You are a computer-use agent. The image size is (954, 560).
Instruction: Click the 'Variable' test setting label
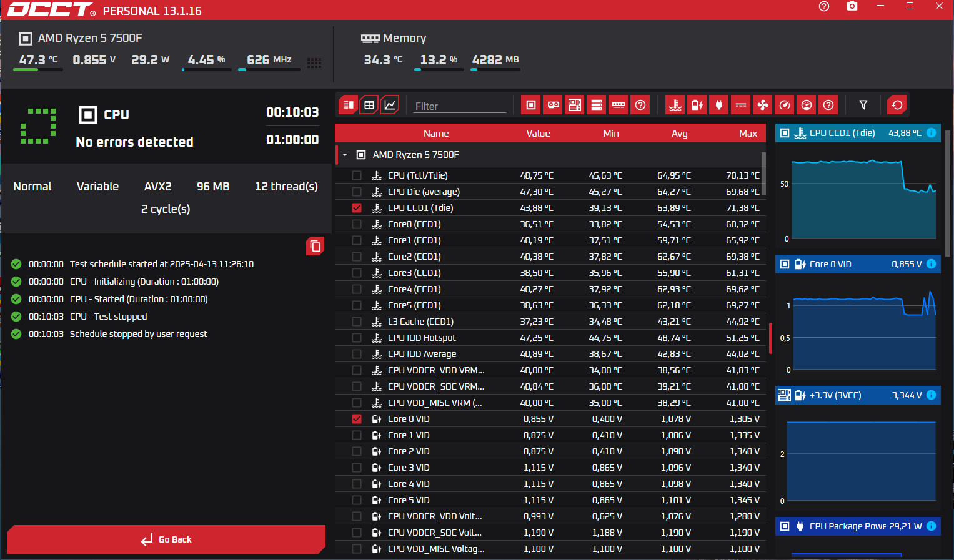[97, 187]
